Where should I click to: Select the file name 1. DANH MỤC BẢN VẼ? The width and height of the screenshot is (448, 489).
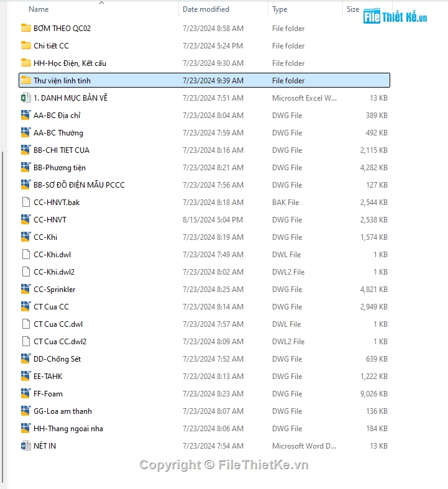pos(70,98)
